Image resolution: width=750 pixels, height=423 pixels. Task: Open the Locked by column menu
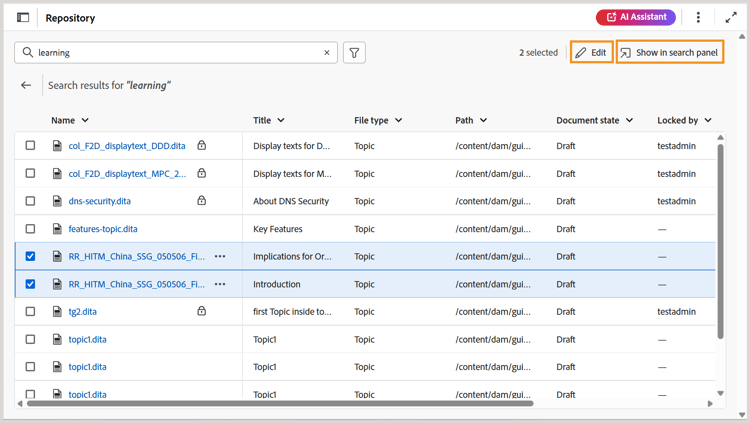tap(708, 121)
